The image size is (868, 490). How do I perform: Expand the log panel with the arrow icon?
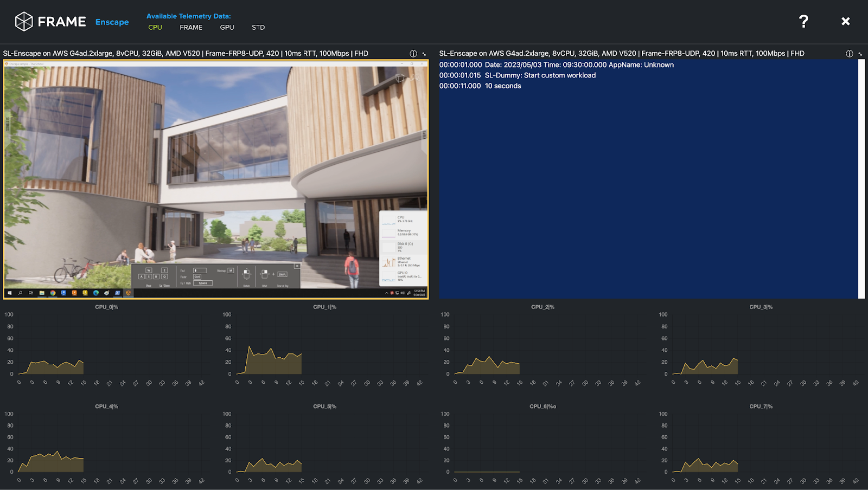point(860,54)
